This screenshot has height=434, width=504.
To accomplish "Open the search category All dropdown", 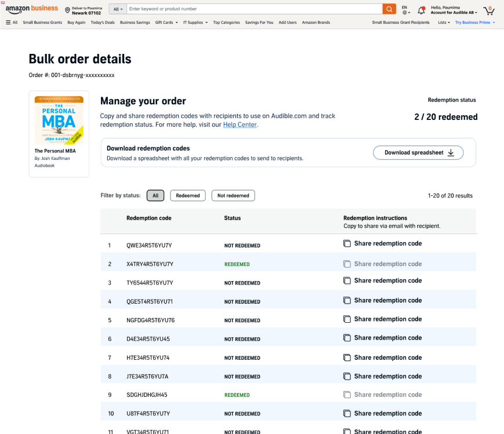I will [x=118, y=9].
